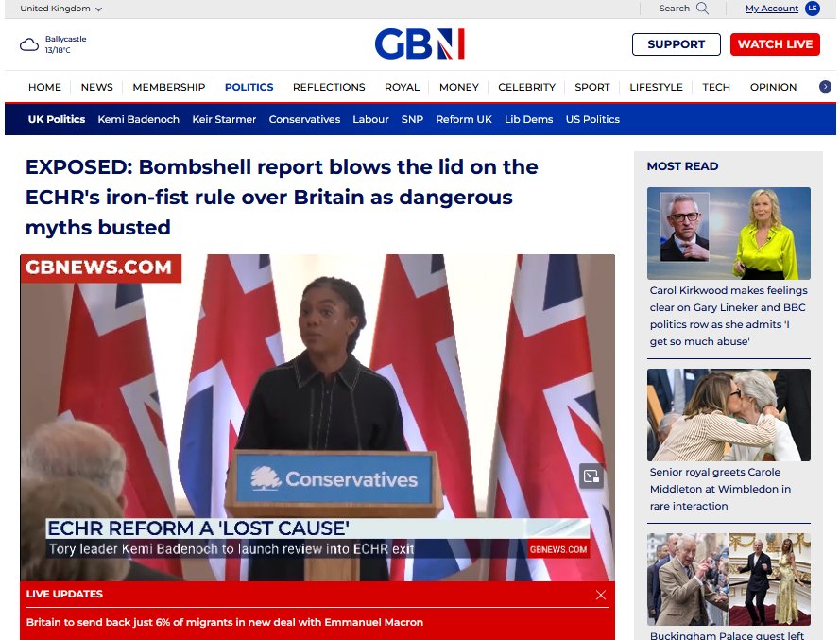Click the search magnifier icon
Screen dimensions: 840x640
click(x=702, y=9)
